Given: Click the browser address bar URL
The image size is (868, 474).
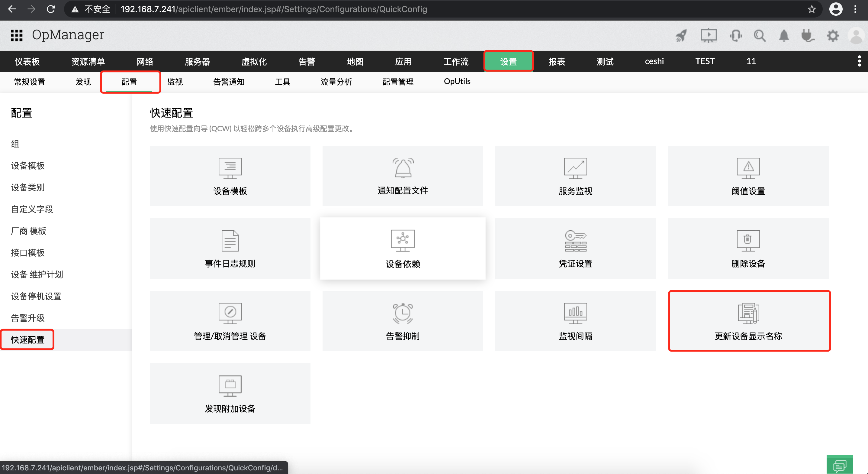Looking at the screenshot, I should [274, 9].
